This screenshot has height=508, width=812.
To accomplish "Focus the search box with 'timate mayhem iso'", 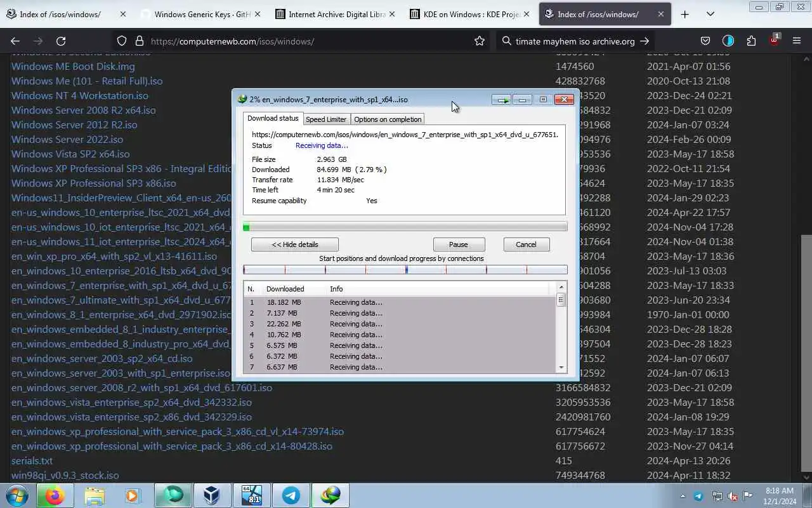I will (x=575, y=41).
